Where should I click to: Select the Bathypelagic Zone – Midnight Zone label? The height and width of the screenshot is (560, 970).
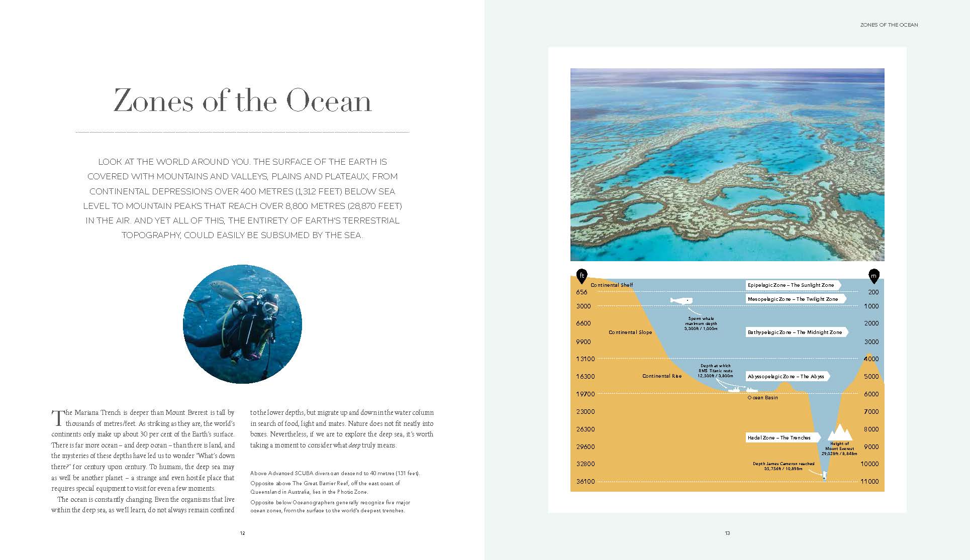(795, 332)
